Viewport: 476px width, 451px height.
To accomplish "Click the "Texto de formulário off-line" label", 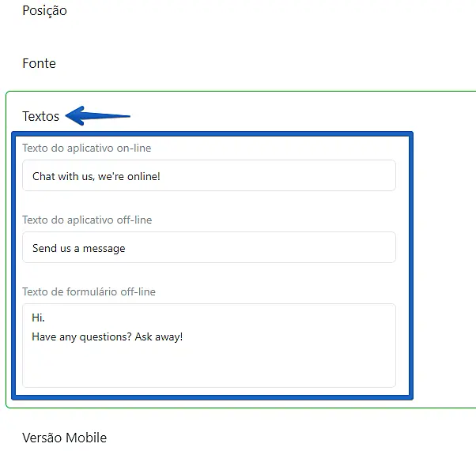I will pos(89,291).
